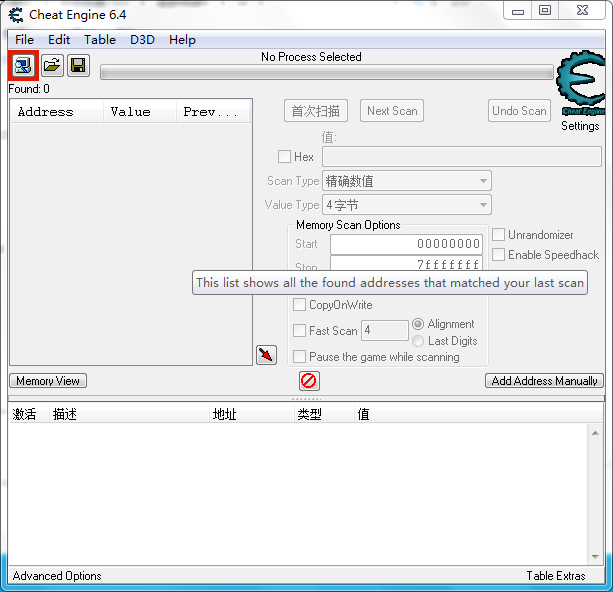This screenshot has height=592, width=613.
Task: Select the Last Digits radio button
Action: 418,341
